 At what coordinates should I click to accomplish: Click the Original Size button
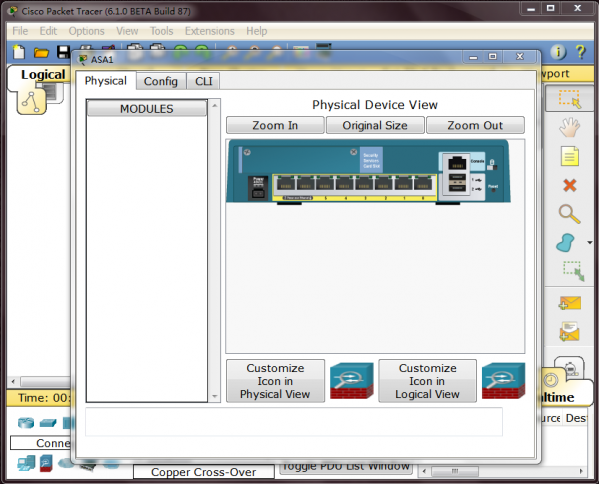click(375, 125)
